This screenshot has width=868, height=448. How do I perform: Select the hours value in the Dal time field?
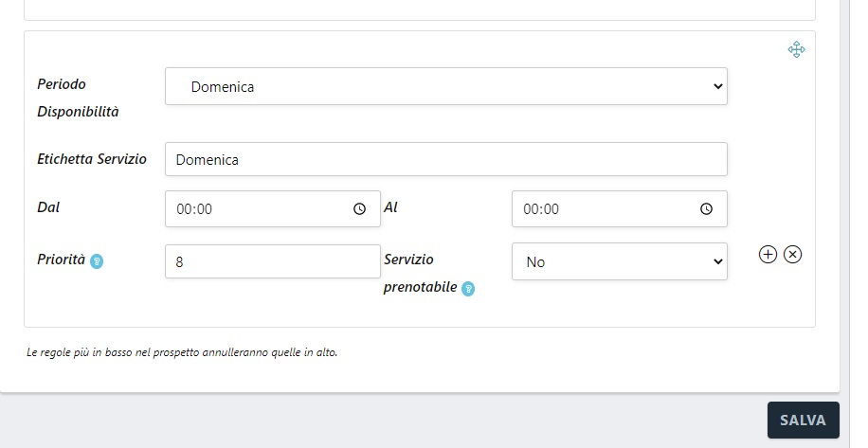click(x=184, y=209)
